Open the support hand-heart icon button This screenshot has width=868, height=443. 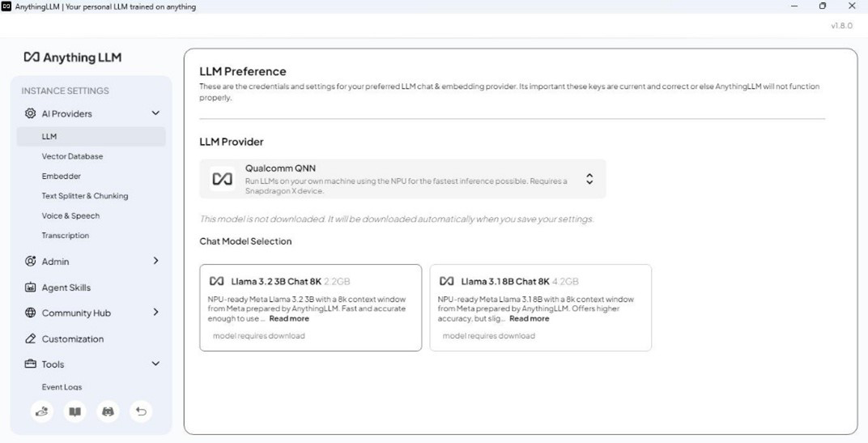tap(42, 411)
